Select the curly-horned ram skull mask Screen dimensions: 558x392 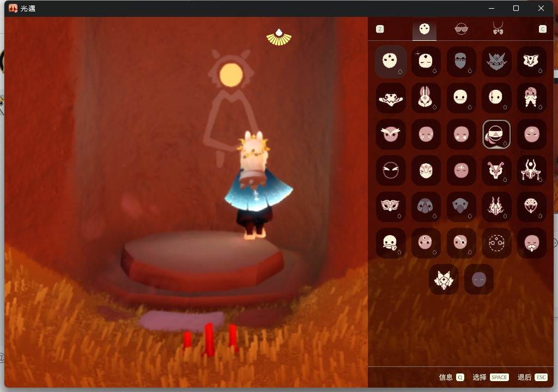496,170
